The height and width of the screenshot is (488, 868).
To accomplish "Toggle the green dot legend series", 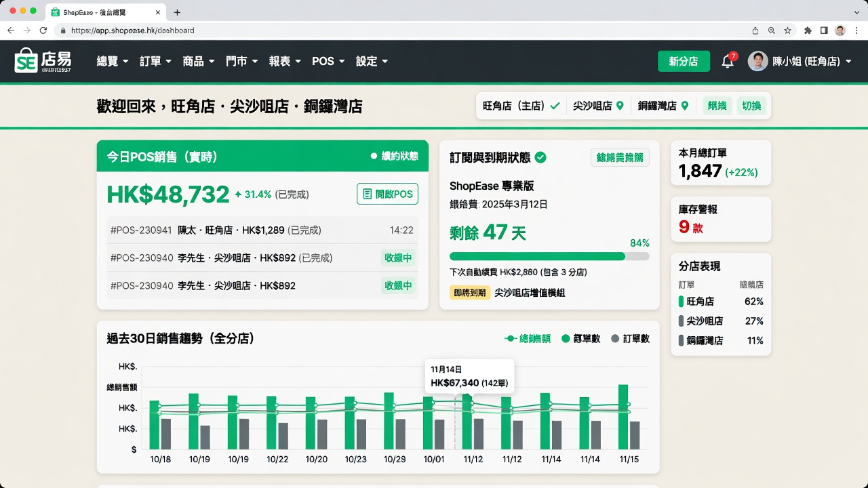I will [580, 338].
